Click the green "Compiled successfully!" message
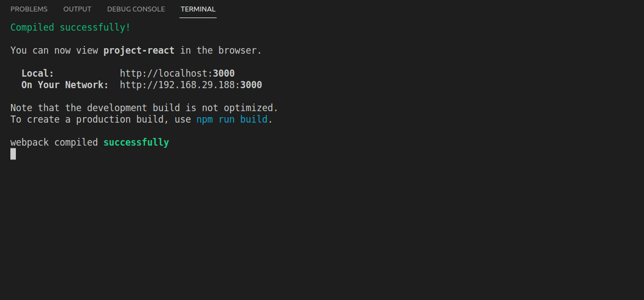This screenshot has width=644, height=300. click(70, 27)
